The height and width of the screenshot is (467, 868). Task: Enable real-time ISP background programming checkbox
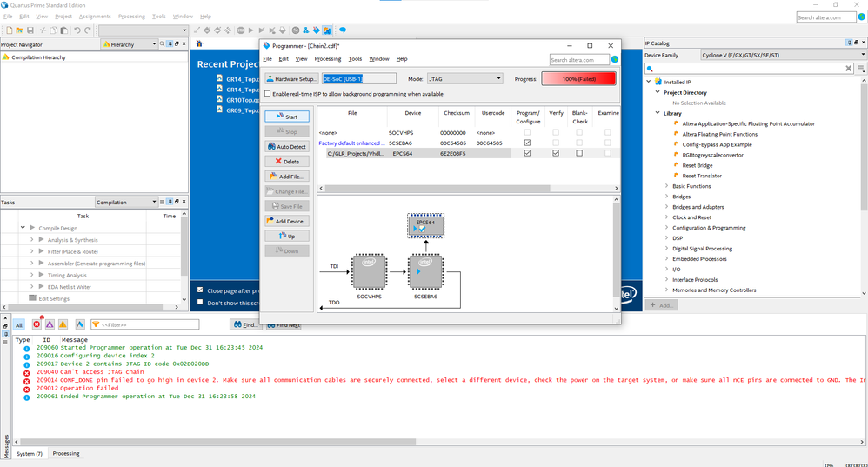pyautogui.click(x=268, y=94)
